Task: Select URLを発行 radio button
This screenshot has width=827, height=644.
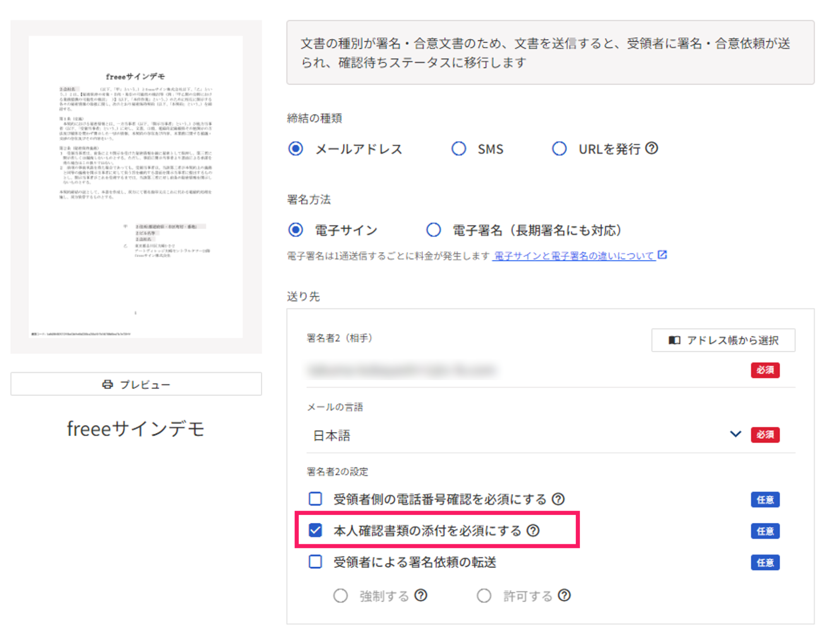Action: 559,148
